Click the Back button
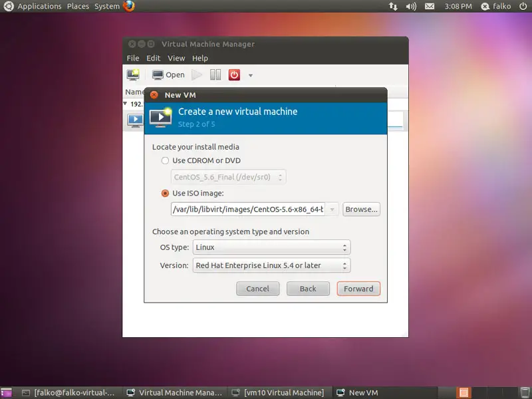This screenshot has width=532, height=399. [308, 289]
